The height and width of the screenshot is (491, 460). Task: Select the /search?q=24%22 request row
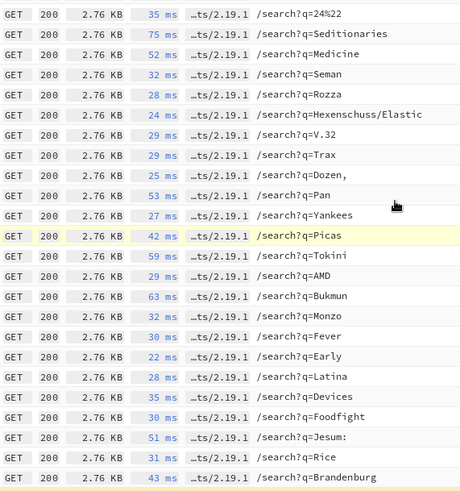pos(230,14)
